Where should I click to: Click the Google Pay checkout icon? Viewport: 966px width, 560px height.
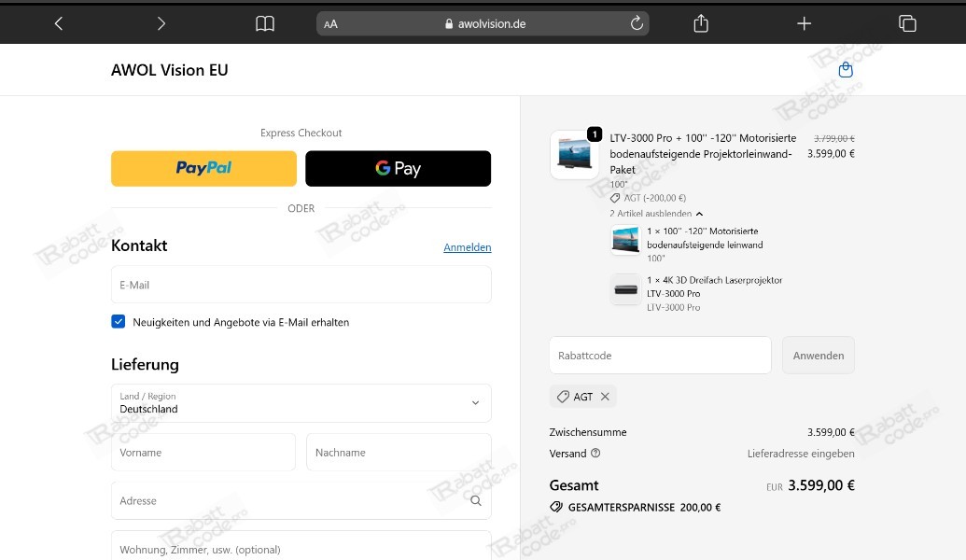pos(398,168)
